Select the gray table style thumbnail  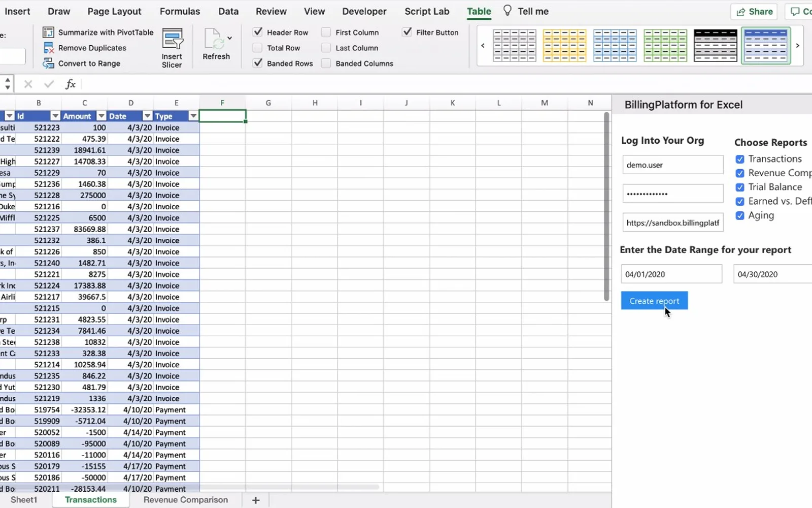click(x=515, y=45)
